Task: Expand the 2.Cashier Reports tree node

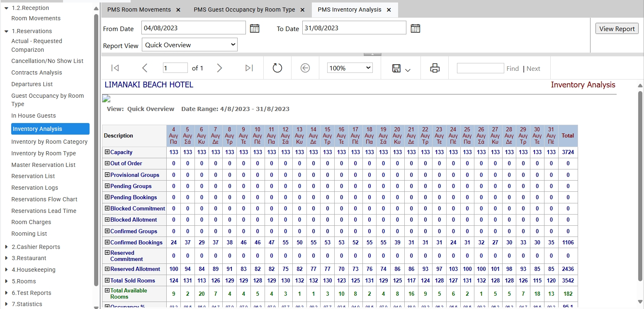Action: point(6,247)
